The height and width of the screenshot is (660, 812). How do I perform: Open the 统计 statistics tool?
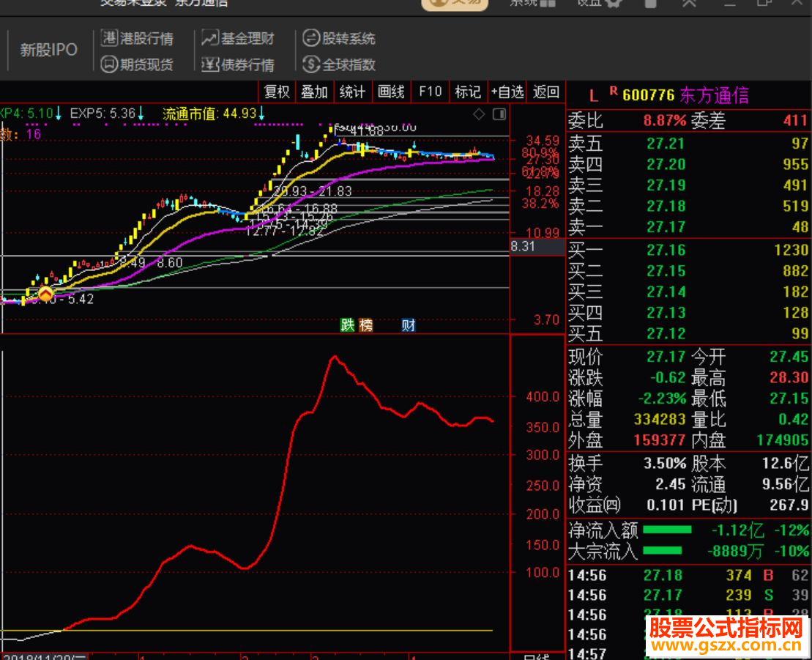point(353,92)
